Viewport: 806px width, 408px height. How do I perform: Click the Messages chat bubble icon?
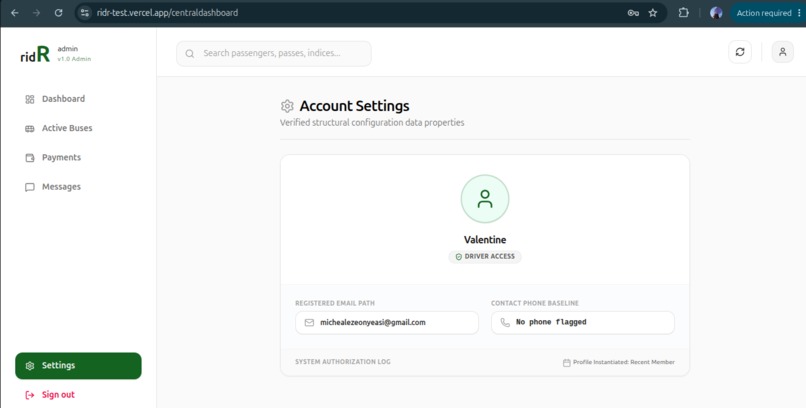tap(30, 187)
